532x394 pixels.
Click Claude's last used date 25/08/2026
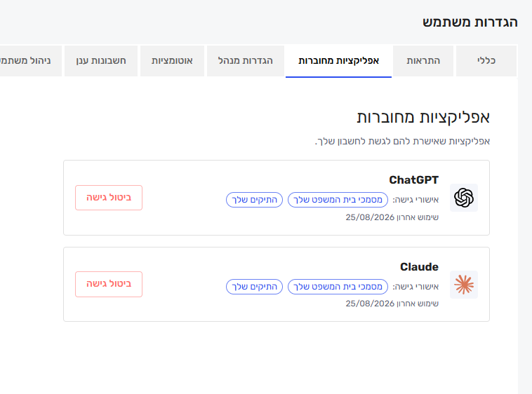click(x=370, y=304)
